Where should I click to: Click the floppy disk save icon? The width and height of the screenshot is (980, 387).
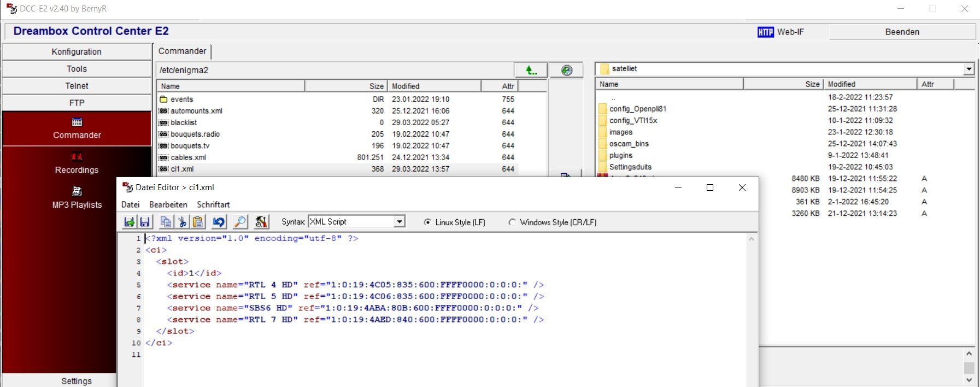145,222
